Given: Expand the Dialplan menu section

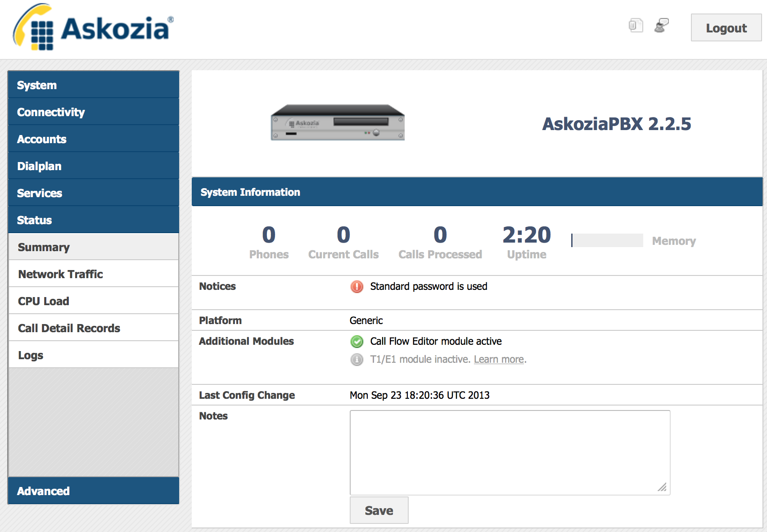Looking at the screenshot, I should point(94,166).
